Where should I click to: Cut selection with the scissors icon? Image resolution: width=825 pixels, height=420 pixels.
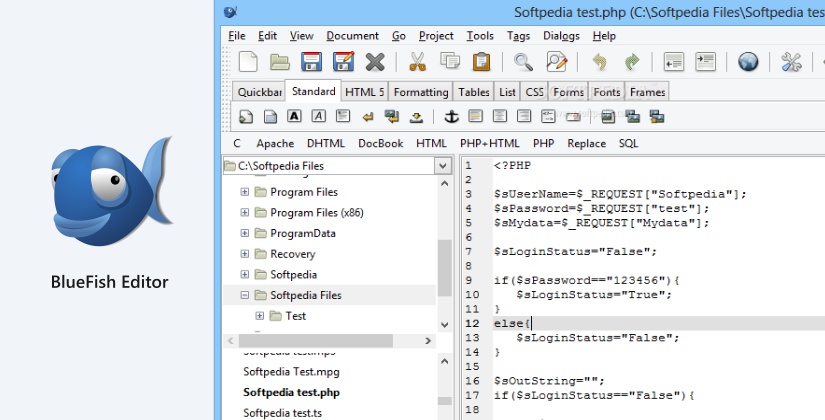(419, 62)
